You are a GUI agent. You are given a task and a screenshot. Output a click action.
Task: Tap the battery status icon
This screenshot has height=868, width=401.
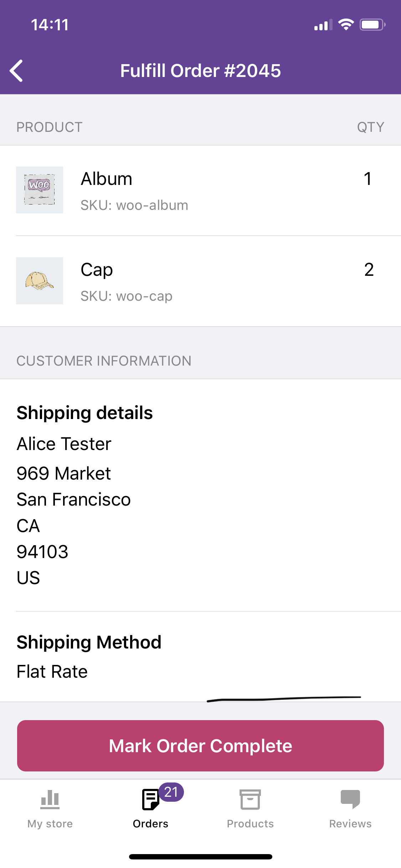click(372, 25)
